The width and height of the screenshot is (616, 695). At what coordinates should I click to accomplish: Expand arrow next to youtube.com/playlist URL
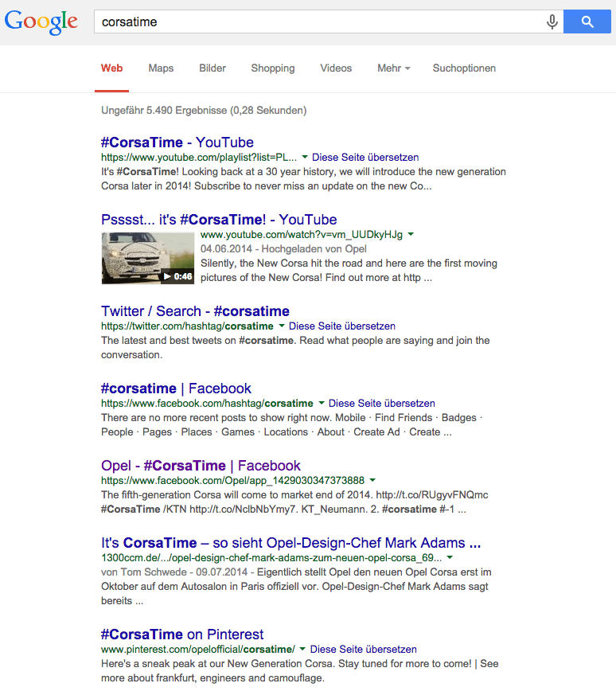click(x=305, y=157)
